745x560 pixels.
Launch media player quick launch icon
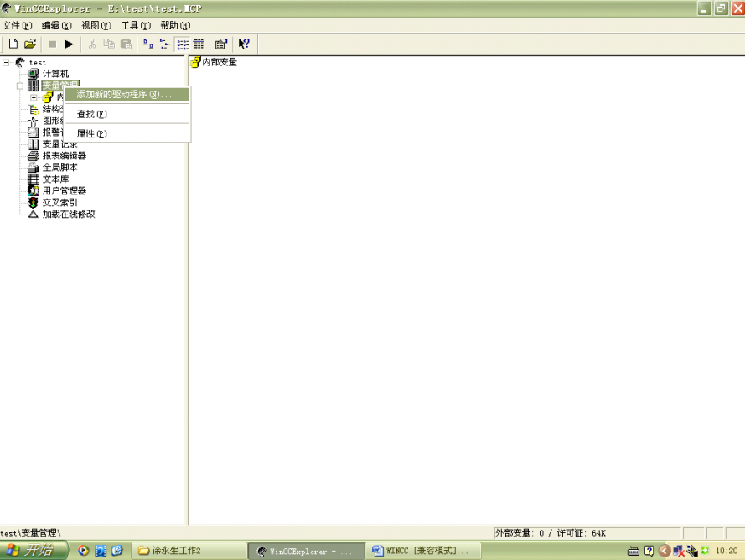coord(83,551)
